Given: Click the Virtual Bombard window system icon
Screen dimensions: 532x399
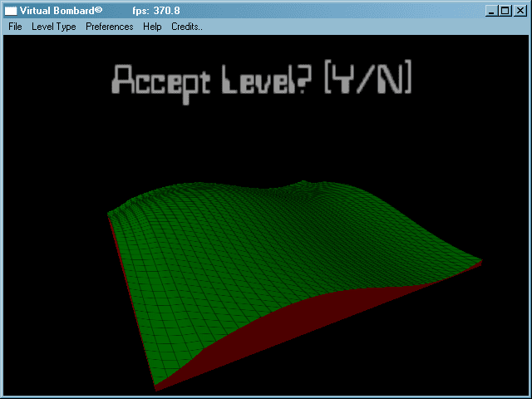Looking at the screenshot, I should [11, 11].
